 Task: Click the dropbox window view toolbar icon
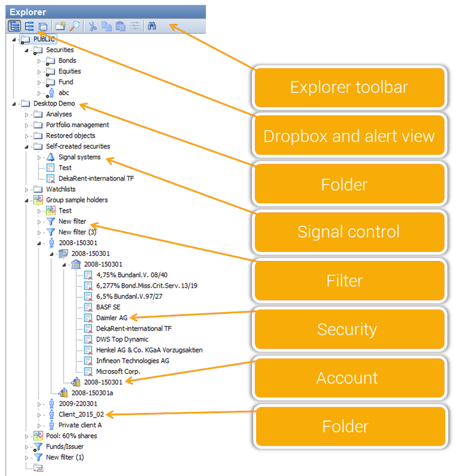click(43, 26)
